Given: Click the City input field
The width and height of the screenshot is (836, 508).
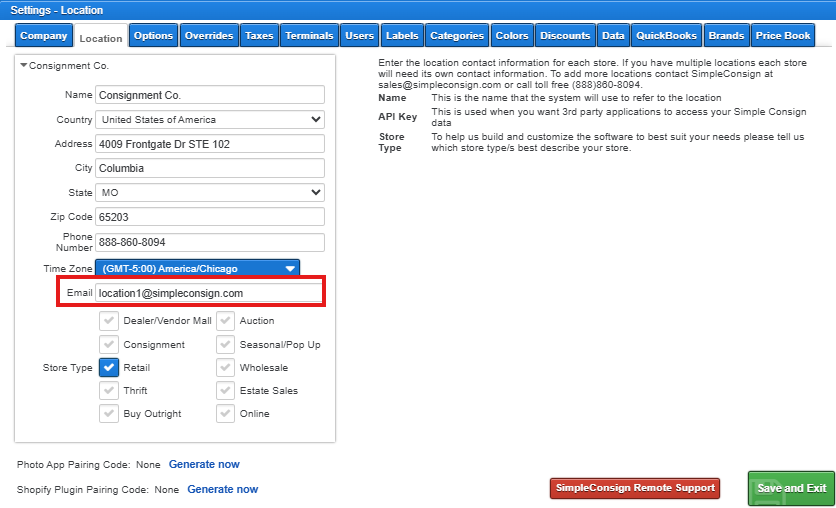Looking at the screenshot, I should click(210, 168).
